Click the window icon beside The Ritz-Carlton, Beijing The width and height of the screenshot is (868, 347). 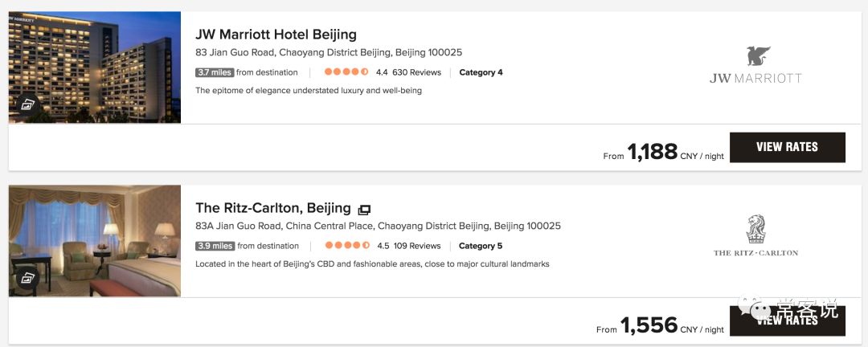point(364,210)
